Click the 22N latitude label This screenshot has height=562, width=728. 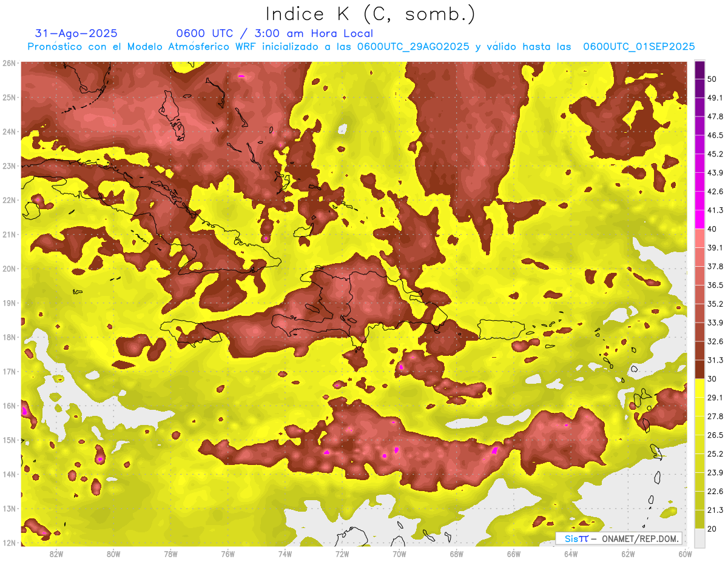[x=9, y=200]
